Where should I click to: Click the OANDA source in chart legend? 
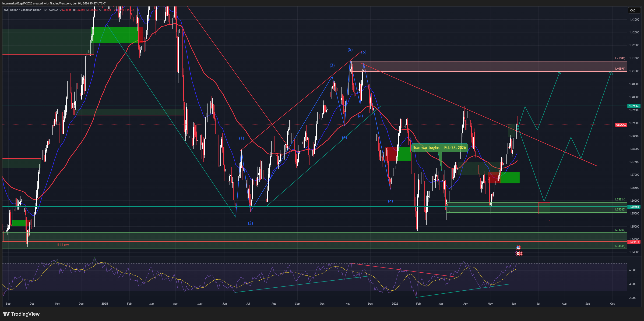(54, 10)
